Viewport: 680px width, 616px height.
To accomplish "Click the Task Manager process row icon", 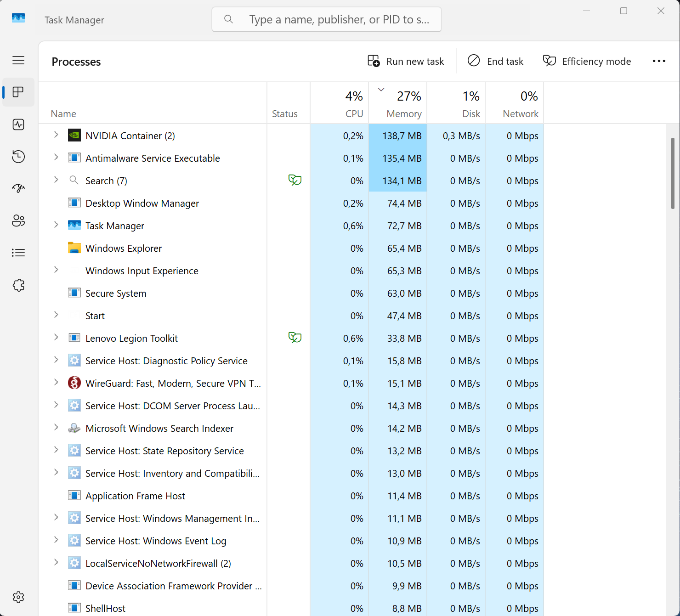I will tap(74, 226).
